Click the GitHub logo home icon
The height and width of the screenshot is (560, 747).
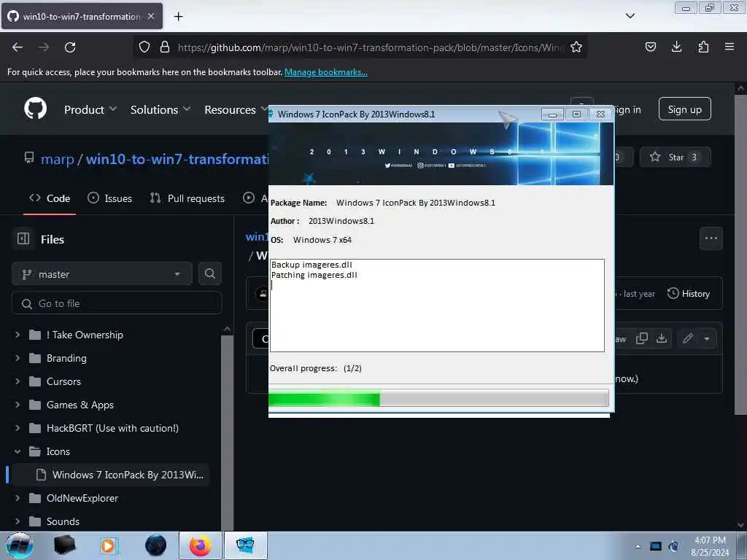(x=35, y=109)
